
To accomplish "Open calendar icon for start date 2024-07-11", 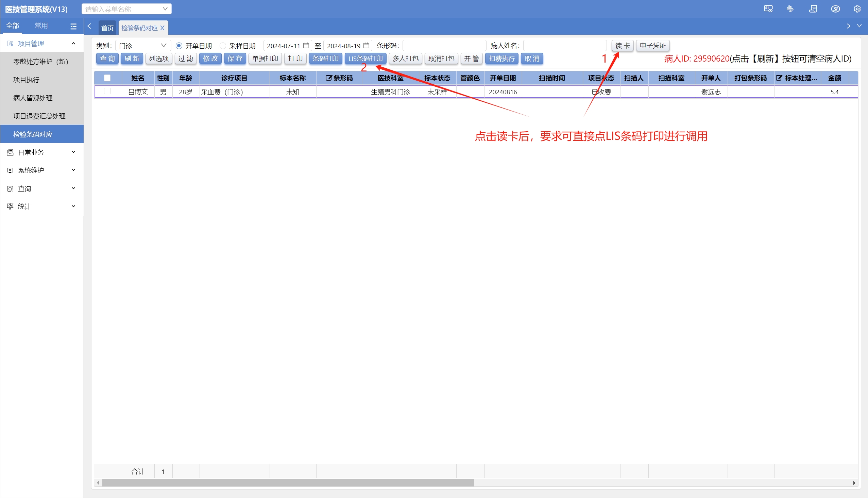I will [306, 46].
